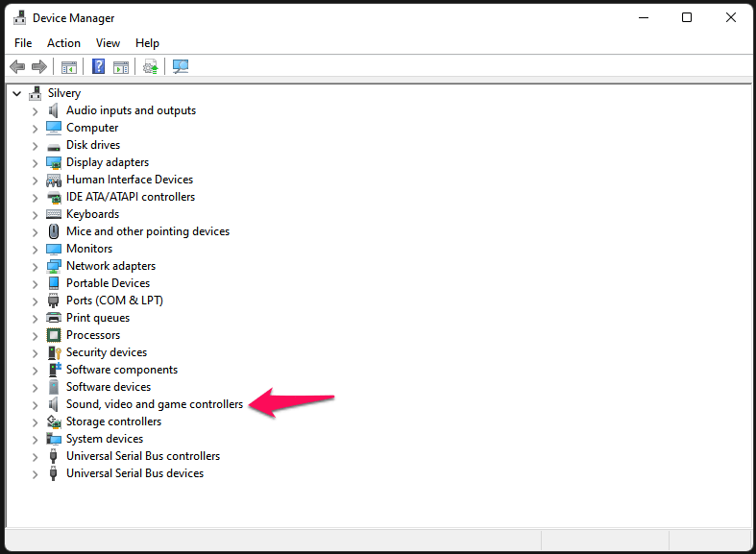This screenshot has width=756, height=554.
Task: Open the File menu
Action: click(23, 43)
